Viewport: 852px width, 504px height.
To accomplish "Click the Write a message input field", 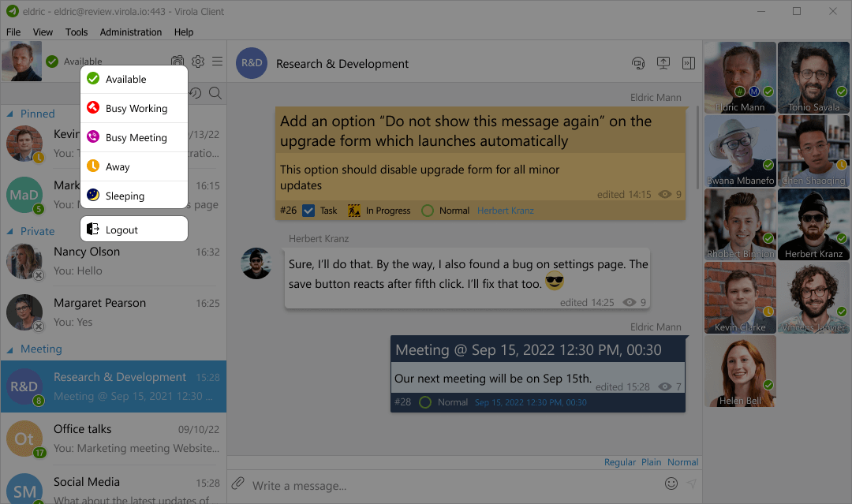I will [355, 484].
